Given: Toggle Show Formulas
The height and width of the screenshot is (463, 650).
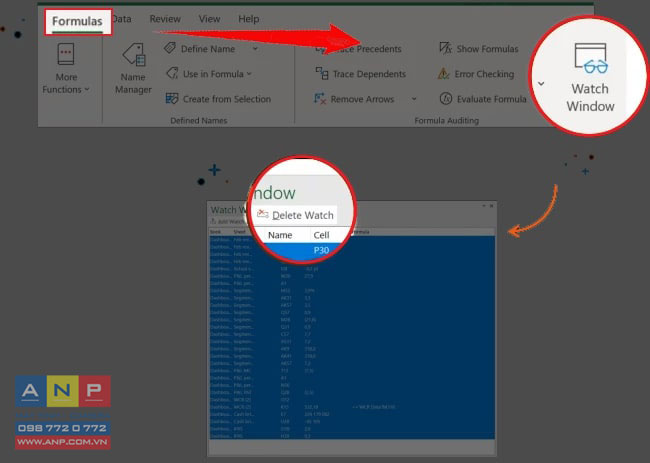Looking at the screenshot, I should coord(478,49).
